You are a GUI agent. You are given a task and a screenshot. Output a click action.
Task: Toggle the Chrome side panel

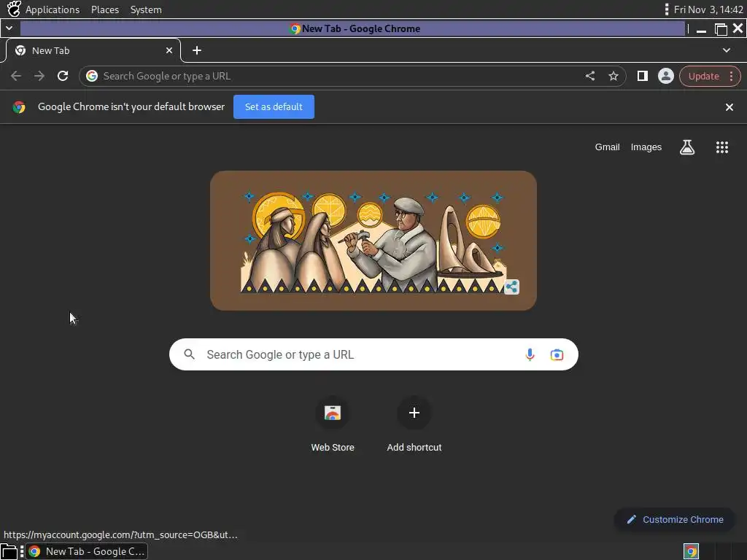tap(642, 76)
